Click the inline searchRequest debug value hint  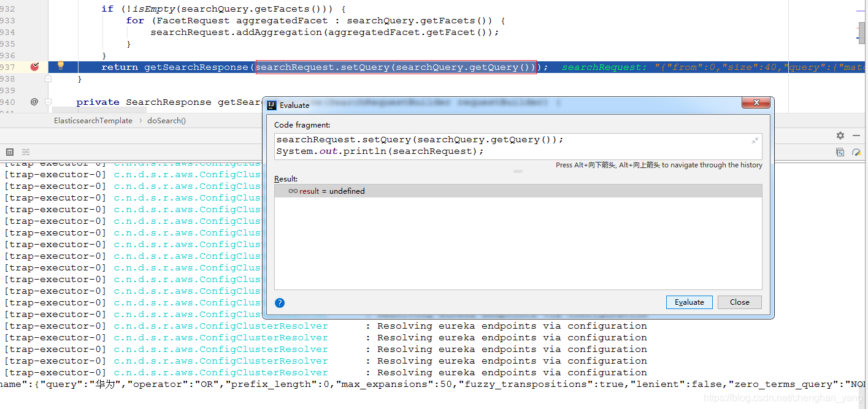(713, 67)
